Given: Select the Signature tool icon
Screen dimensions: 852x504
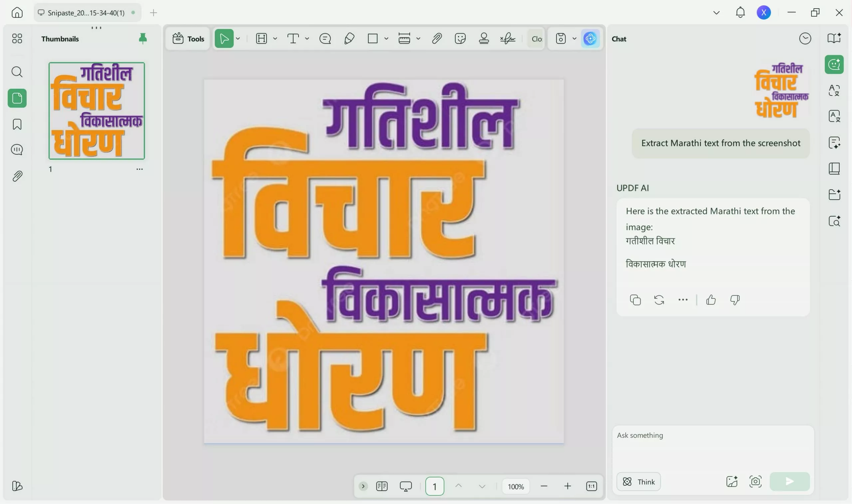Looking at the screenshot, I should pyautogui.click(x=508, y=39).
